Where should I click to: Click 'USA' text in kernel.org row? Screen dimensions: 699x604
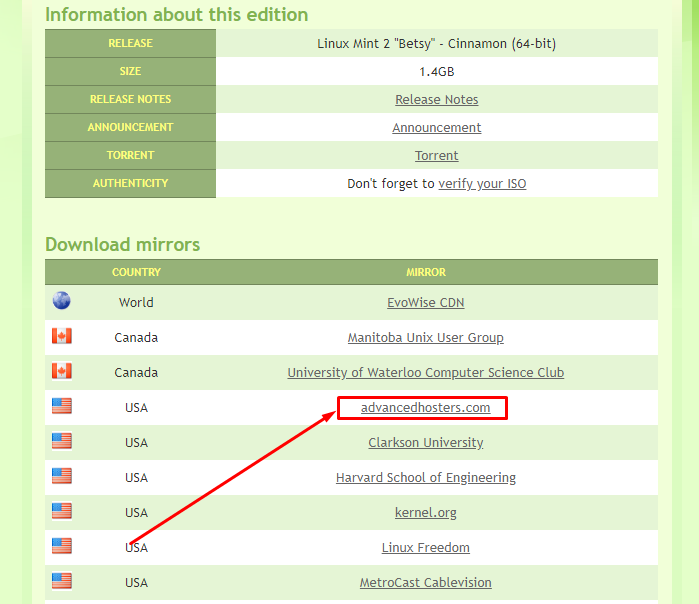(136, 513)
